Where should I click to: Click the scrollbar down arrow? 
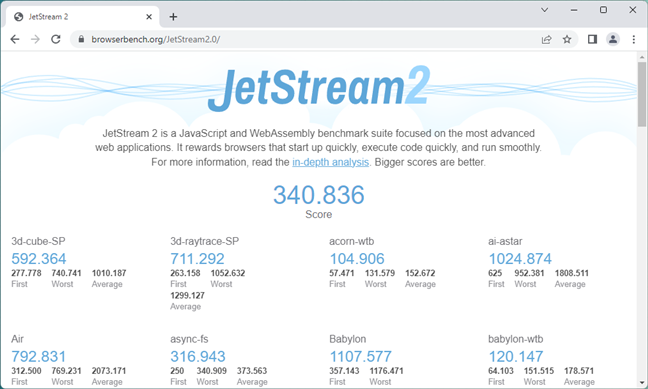641,382
